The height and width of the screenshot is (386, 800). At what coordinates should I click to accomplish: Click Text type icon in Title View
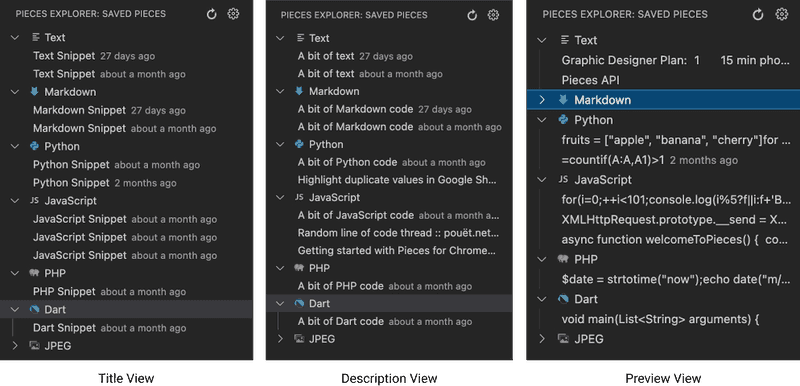pyautogui.click(x=35, y=37)
